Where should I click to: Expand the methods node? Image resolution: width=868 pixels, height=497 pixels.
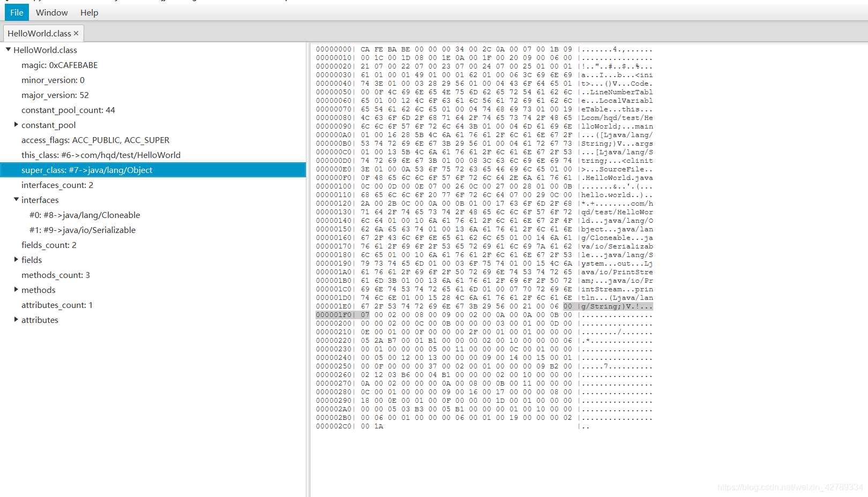(16, 289)
